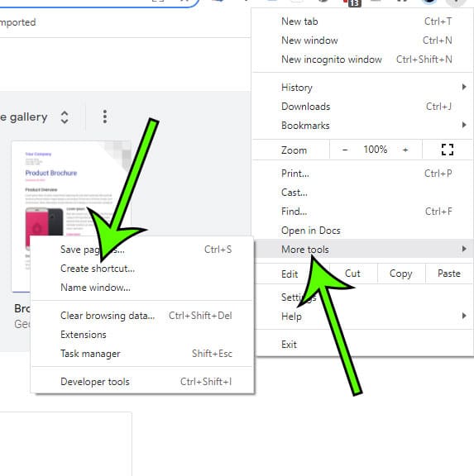474x476 pixels.
Task: Increase zoom with the plus button
Action: pyautogui.click(x=405, y=150)
